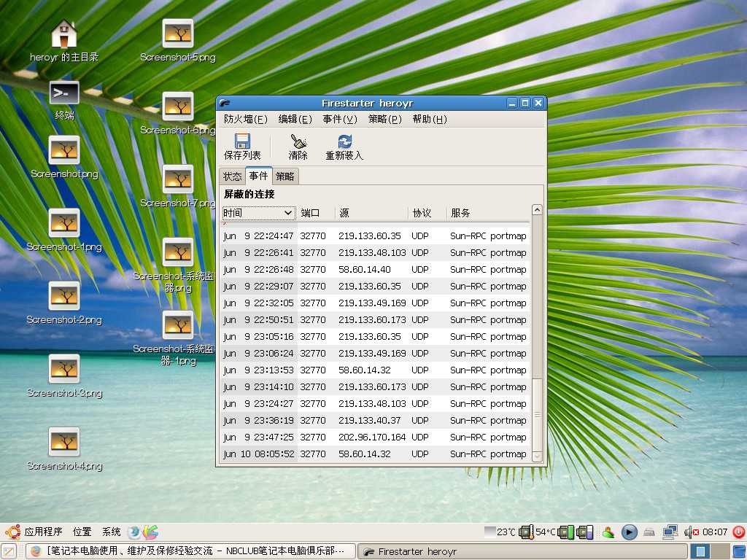
Task: Open the heroyr 主目录 home folder icon
Action: [x=64, y=34]
